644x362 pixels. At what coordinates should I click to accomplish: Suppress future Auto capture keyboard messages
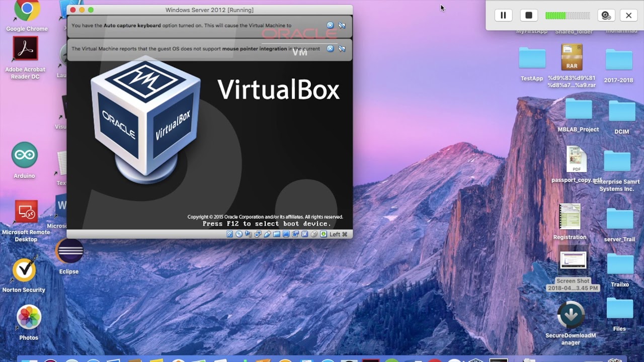pyautogui.click(x=342, y=25)
